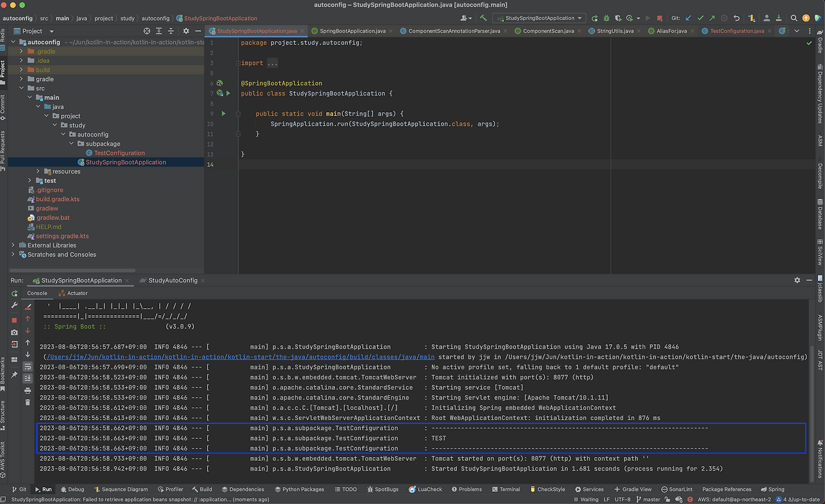Toggle scroll to end of console
The image size is (825, 504).
(28, 378)
